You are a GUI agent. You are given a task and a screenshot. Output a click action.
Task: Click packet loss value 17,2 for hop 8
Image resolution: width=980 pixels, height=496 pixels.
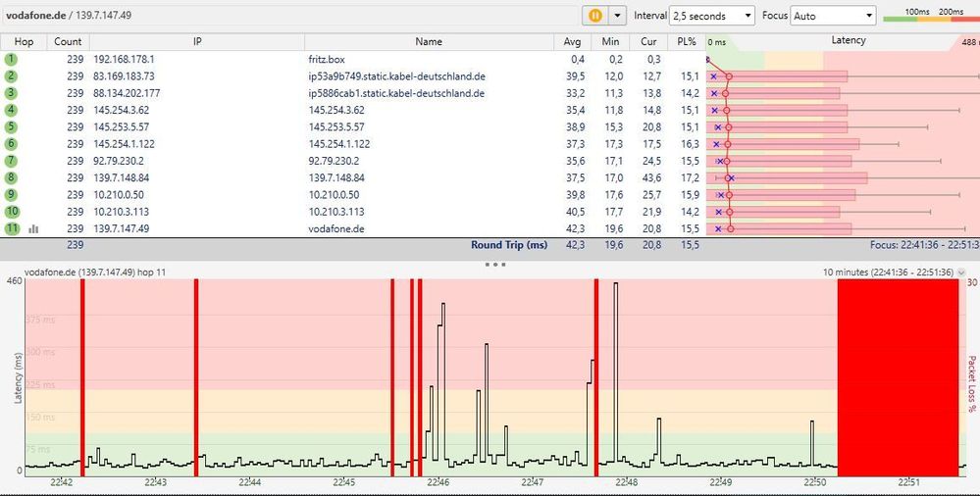click(x=691, y=177)
